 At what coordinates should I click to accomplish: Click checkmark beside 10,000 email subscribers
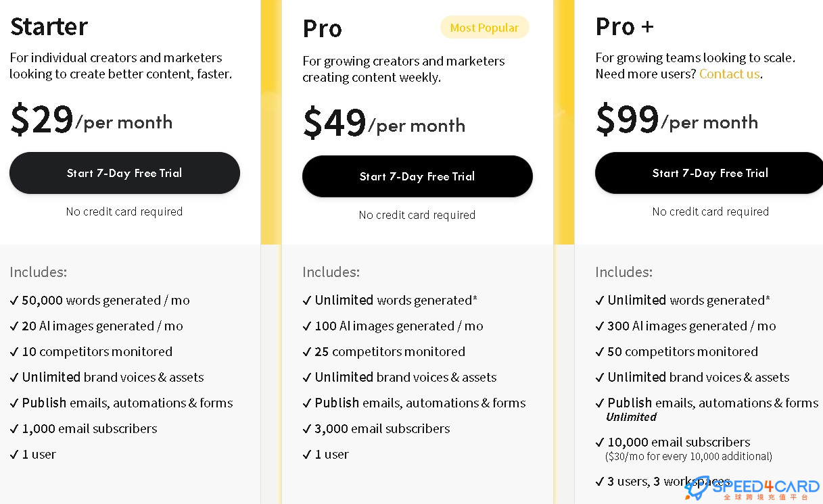point(600,443)
